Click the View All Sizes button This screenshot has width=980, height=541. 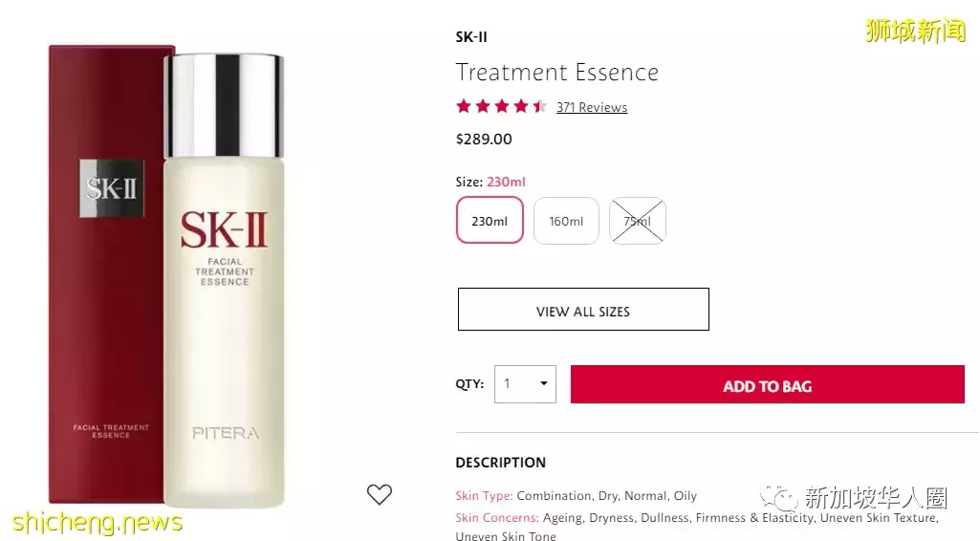(583, 310)
